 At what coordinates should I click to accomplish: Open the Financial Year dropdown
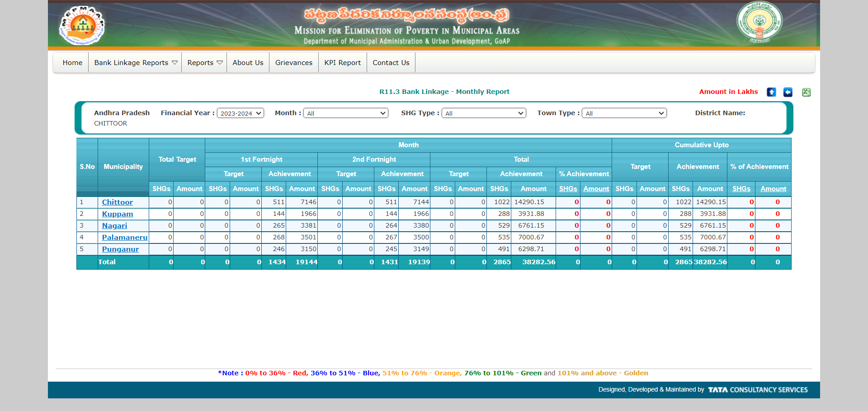pyautogui.click(x=240, y=113)
